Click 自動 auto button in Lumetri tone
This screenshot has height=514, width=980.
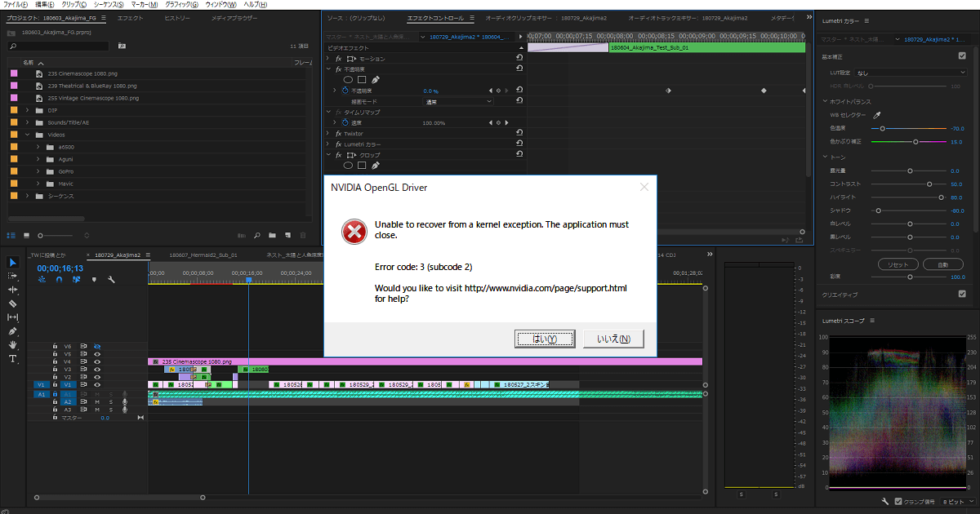[x=943, y=265]
